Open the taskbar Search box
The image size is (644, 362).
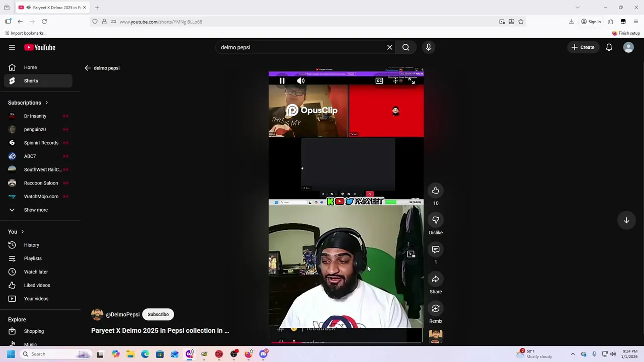tap(55, 354)
